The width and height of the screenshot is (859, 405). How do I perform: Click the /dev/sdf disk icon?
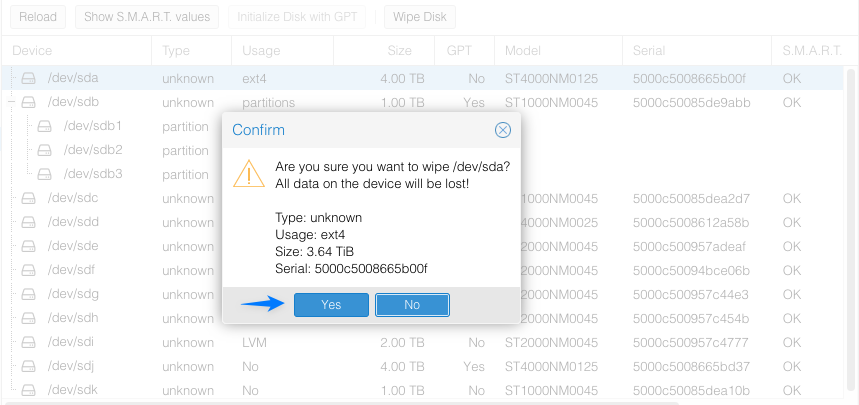tap(28, 270)
